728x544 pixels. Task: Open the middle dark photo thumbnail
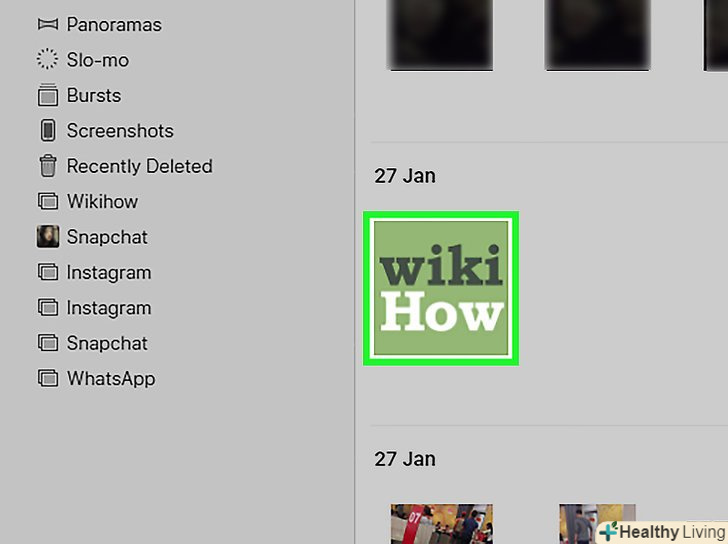click(598, 35)
